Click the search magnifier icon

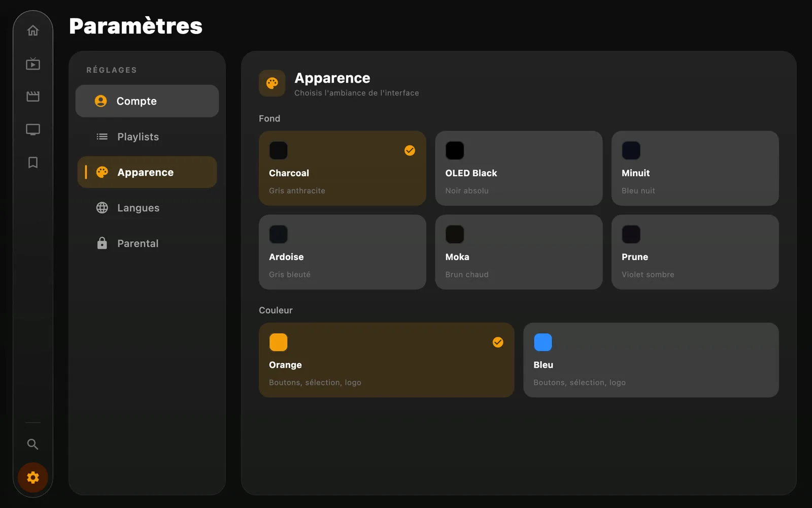pyautogui.click(x=33, y=444)
